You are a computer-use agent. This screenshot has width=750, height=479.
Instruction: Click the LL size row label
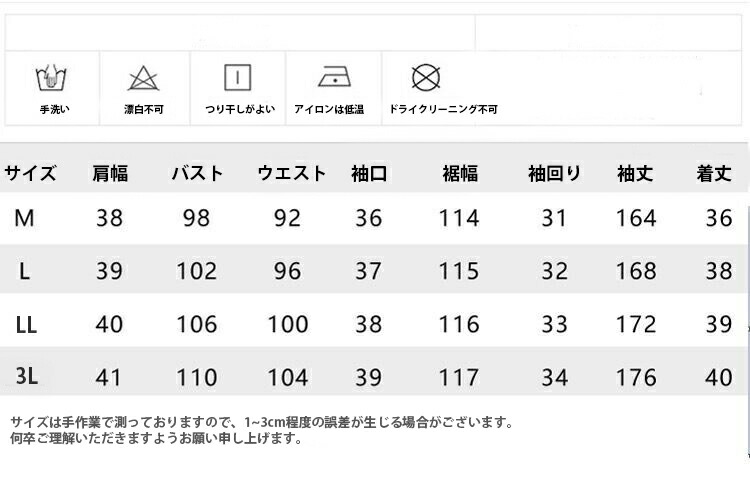tap(27, 323)
